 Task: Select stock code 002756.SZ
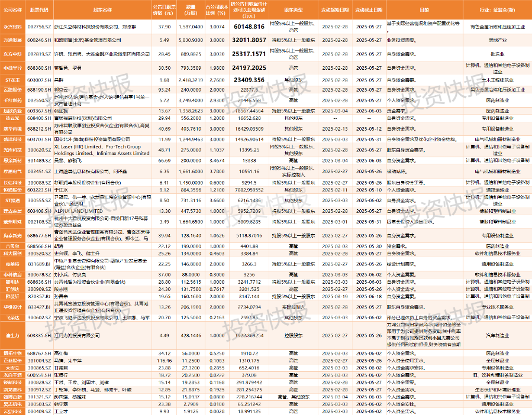pos(40,27)
